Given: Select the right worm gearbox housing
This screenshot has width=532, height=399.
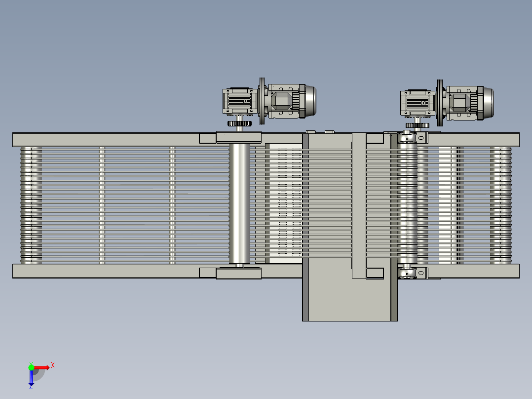Looking at the screenshot, I should 418,103.
